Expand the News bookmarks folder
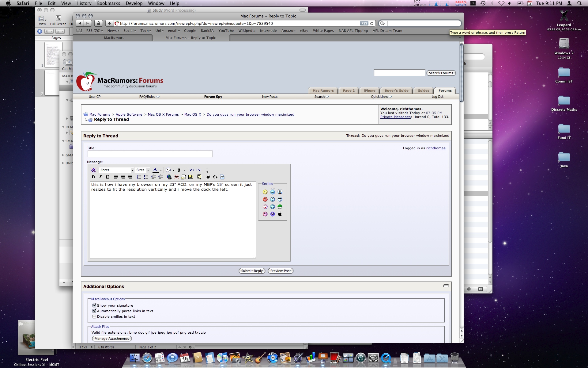 [x=113, y=31]
